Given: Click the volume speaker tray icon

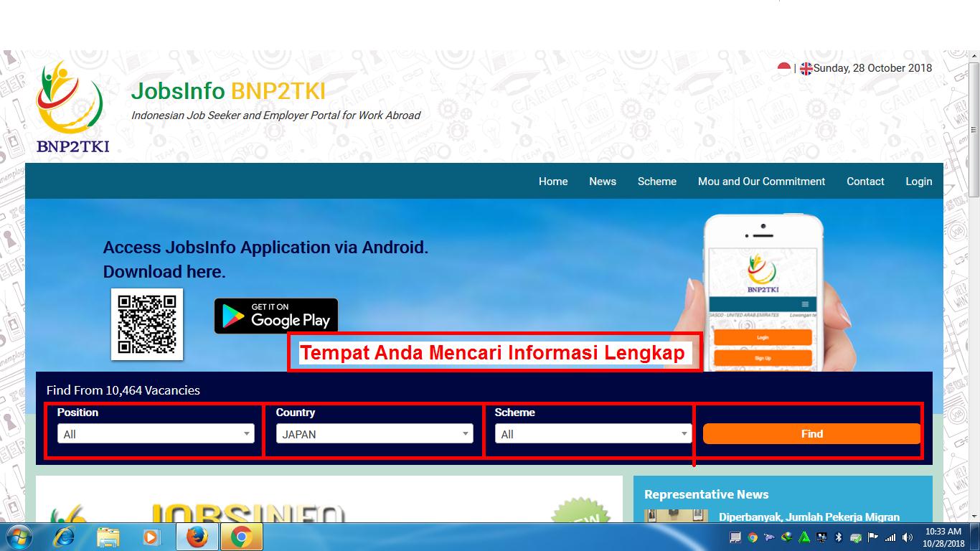Looking at the screenshot, I should tap(908, 537).
